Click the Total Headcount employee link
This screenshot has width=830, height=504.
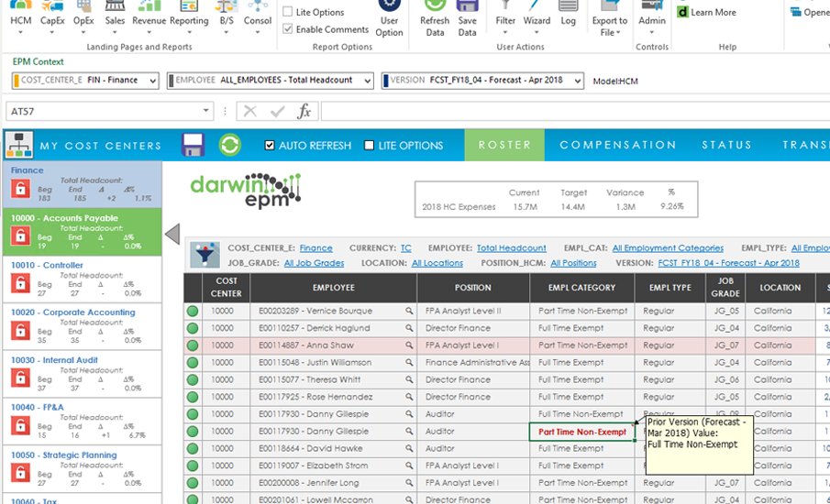pos(512,248)
